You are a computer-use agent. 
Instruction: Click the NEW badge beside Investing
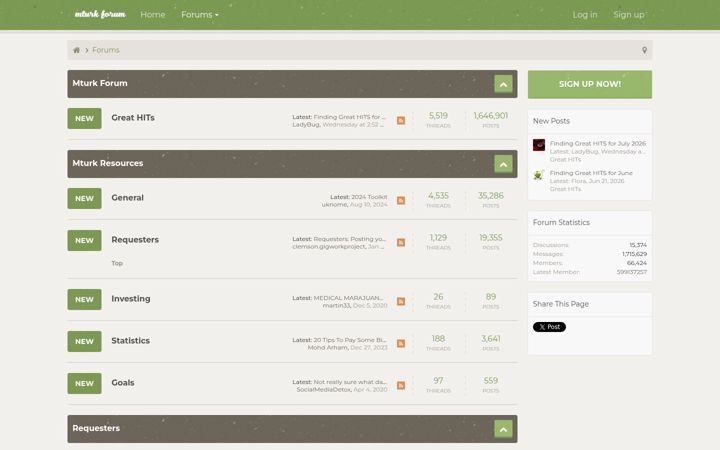point(84,299)
